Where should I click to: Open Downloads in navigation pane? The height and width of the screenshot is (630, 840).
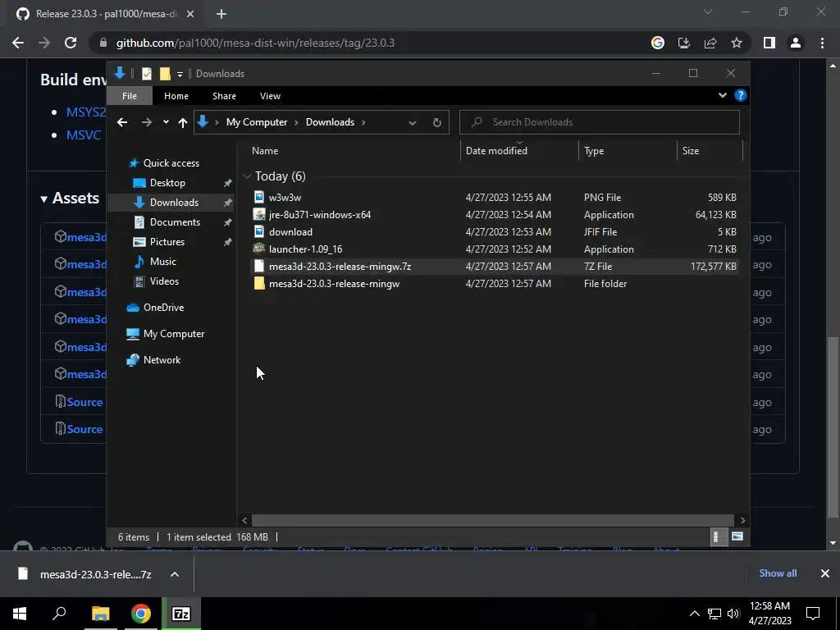click(174, 203)
